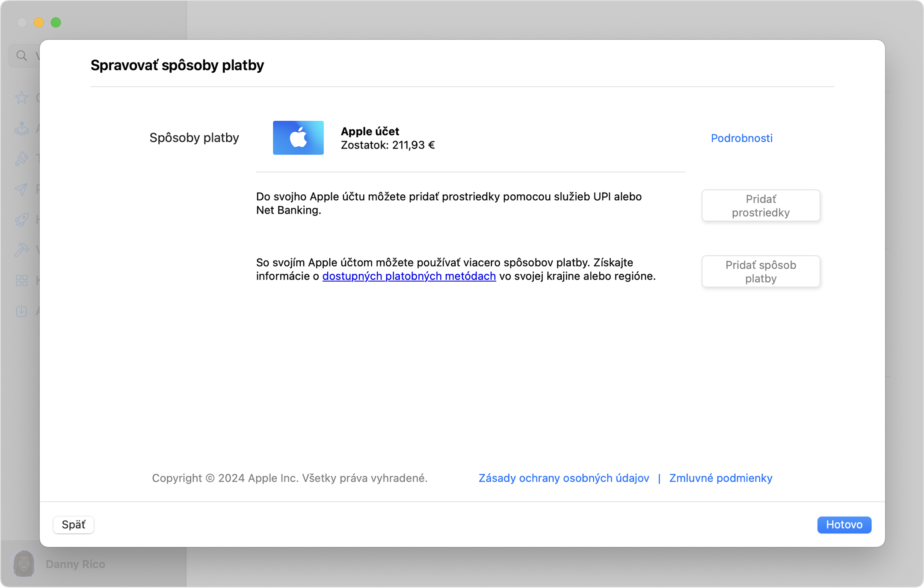The height and width of the screenshot is (588, 924).
Task: Confirm with the Hotovo button
Action: [x=844, y=525]
